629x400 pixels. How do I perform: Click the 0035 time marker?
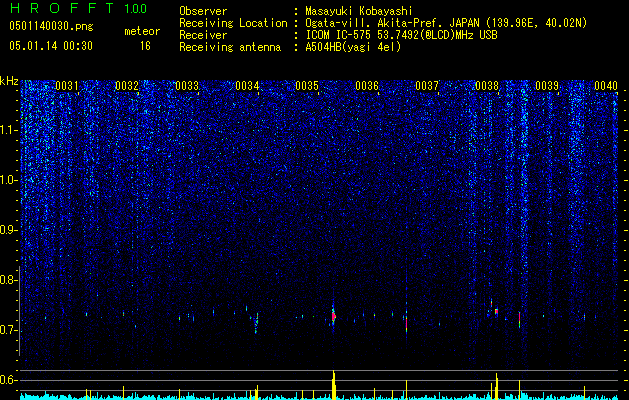(x=307, y=86)
